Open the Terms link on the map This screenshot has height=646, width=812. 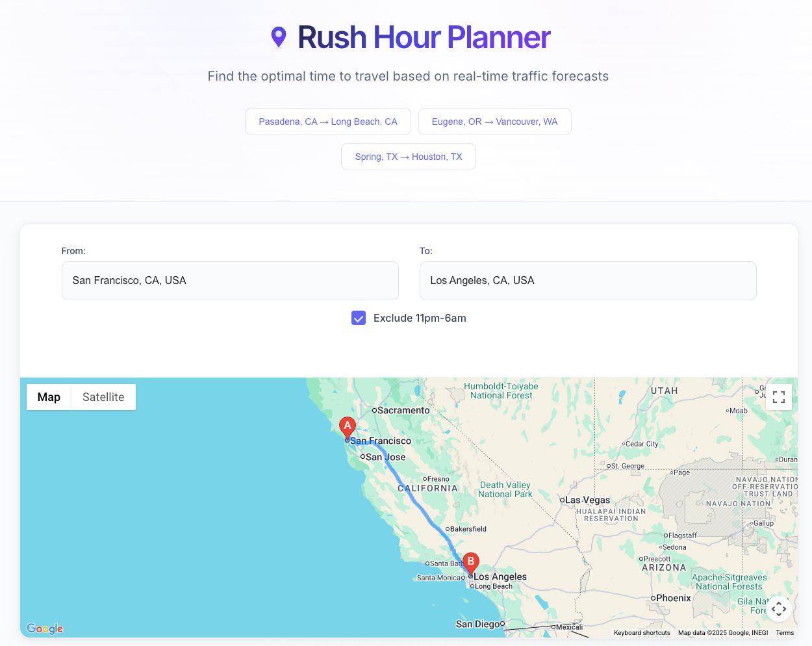(x=785, y=632)
